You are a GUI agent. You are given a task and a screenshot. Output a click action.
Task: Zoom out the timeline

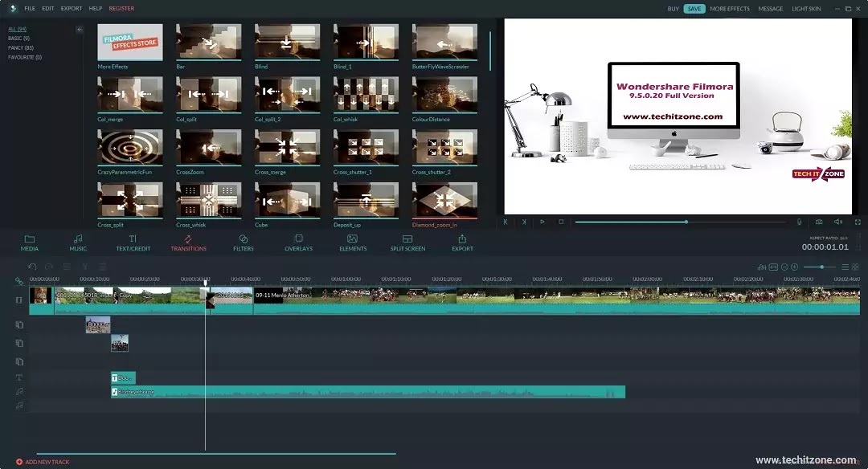tap(784, 267)
